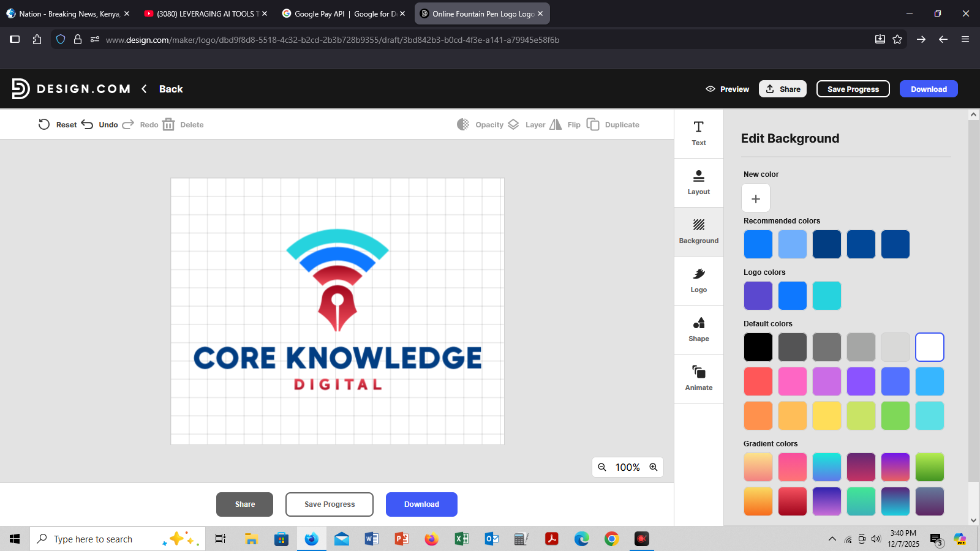
Task: Reset the logo design
Action: point(58,124)
